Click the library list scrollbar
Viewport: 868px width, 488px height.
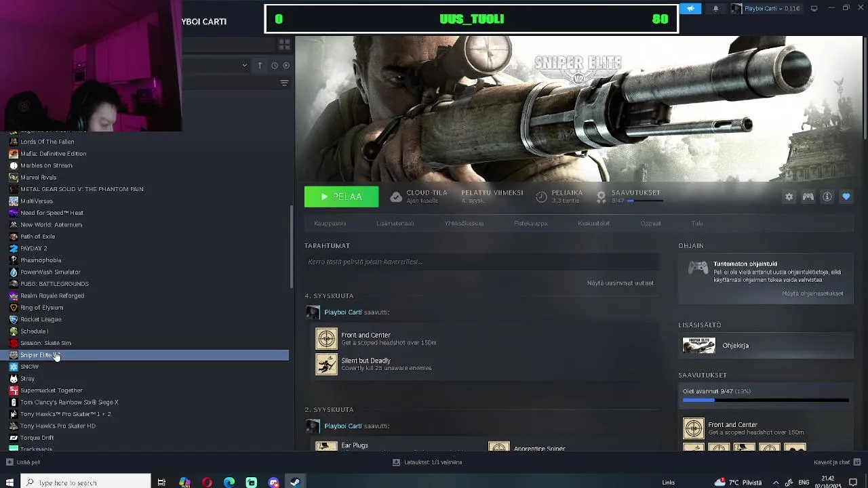292,247
